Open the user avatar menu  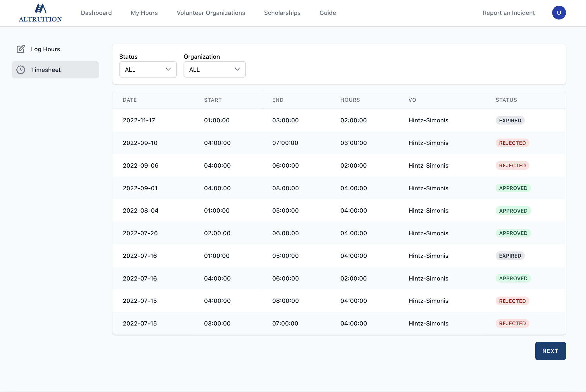[x=559, y=13]
